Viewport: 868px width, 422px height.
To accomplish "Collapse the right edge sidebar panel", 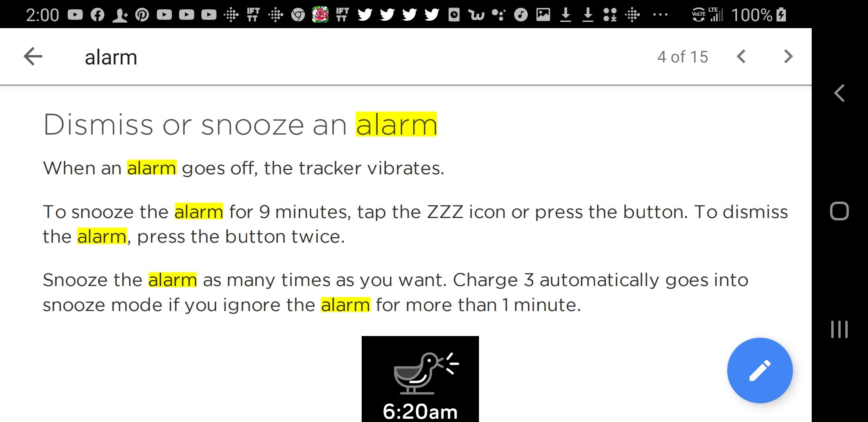I will (839, 93).
